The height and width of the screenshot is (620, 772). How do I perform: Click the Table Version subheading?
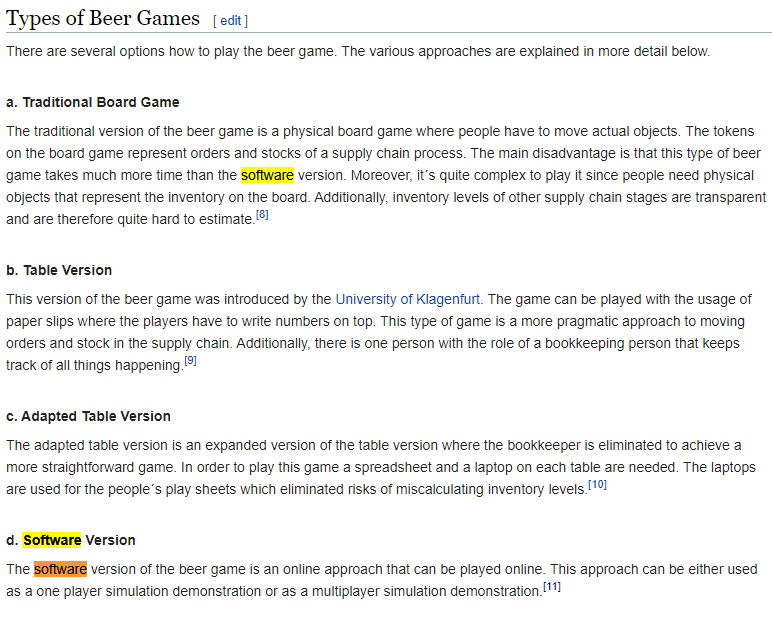[59, 270]
